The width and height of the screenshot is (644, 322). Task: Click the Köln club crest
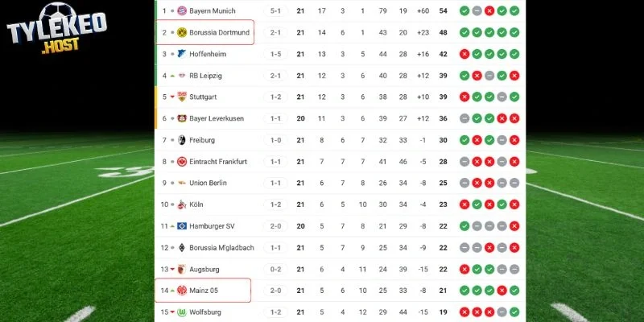coord(181,204)
